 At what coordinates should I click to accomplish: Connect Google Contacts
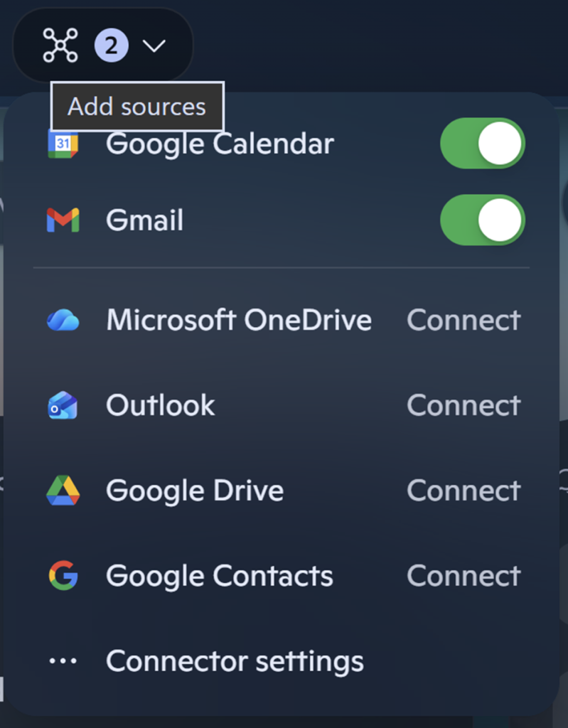tap(463, 576)
